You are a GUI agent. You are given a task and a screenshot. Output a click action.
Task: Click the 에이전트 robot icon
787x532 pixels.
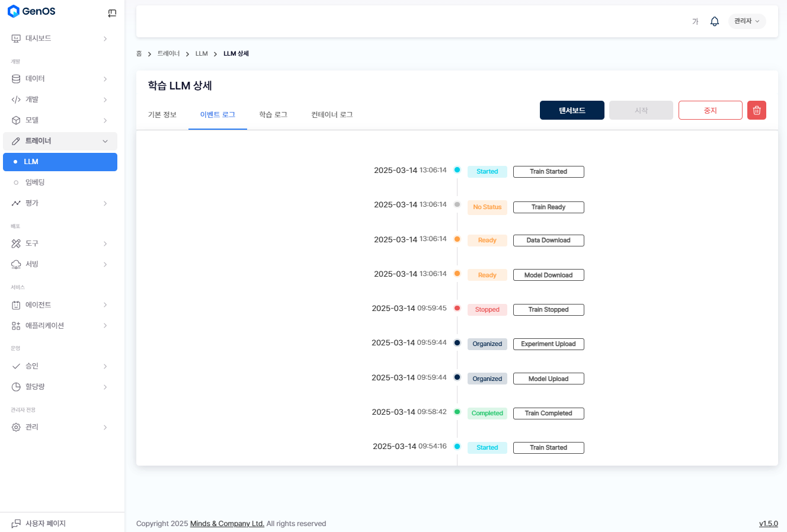[16, 305]
